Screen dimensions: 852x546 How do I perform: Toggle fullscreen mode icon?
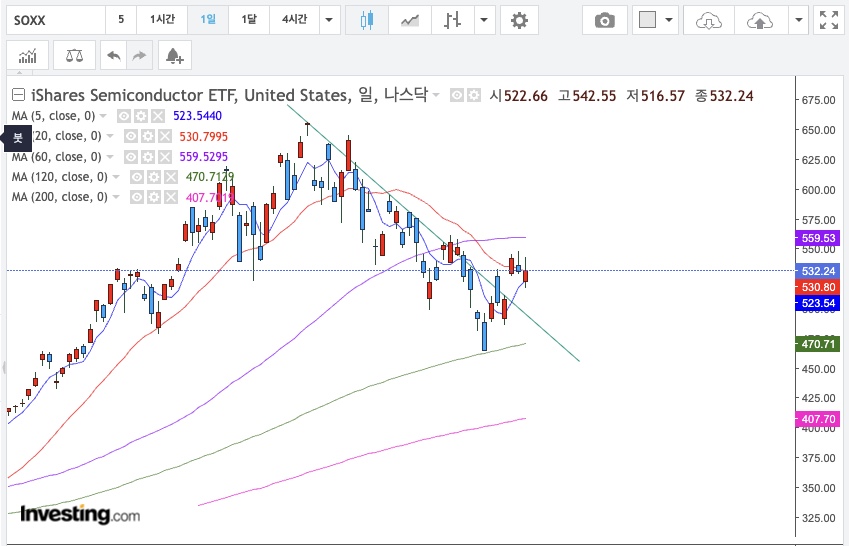pyautogui.click(x=829, y=21)
